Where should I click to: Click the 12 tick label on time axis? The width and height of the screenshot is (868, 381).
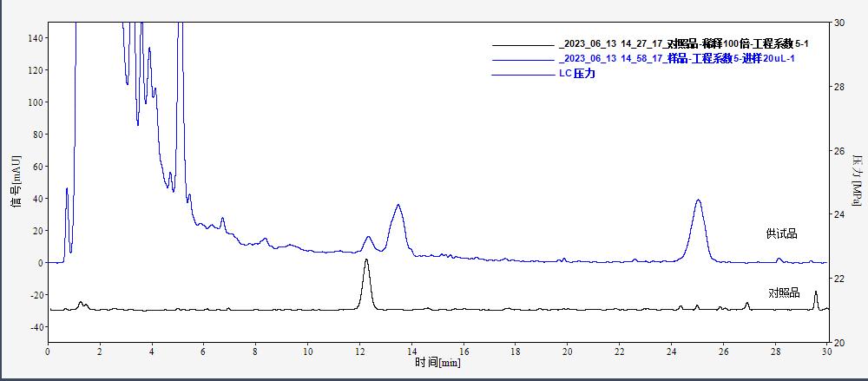[x=359, y=351]
